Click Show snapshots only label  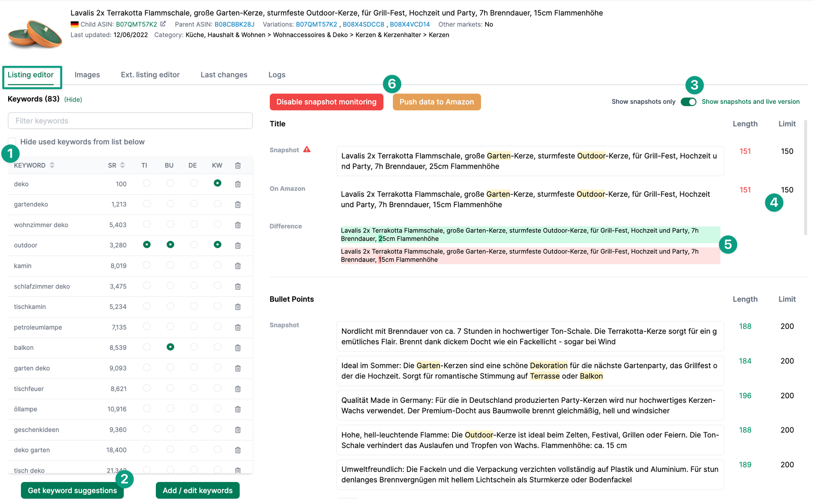click(643, 102)
